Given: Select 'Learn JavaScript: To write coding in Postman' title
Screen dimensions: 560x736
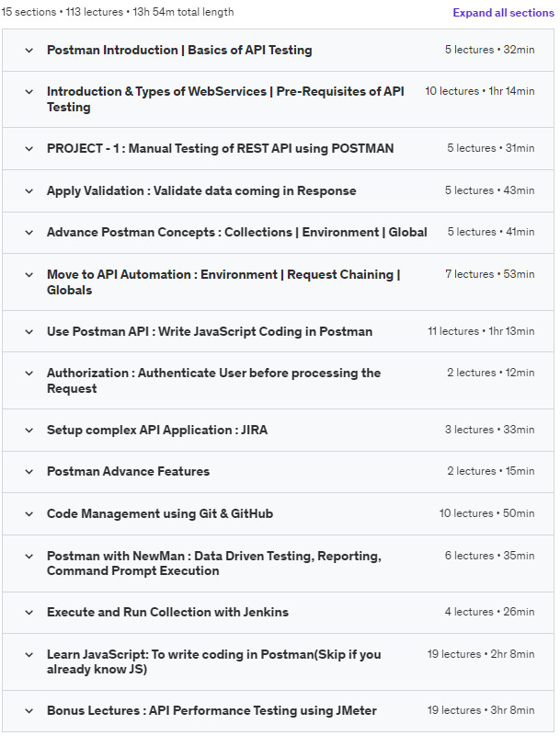Looking at the screenshot, I should tap(213, 661).
